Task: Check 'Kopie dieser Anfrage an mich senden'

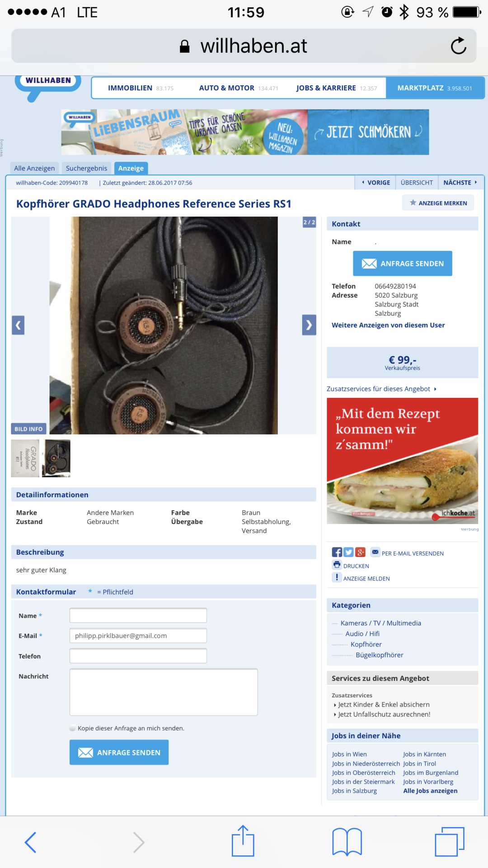Action: 73,728
